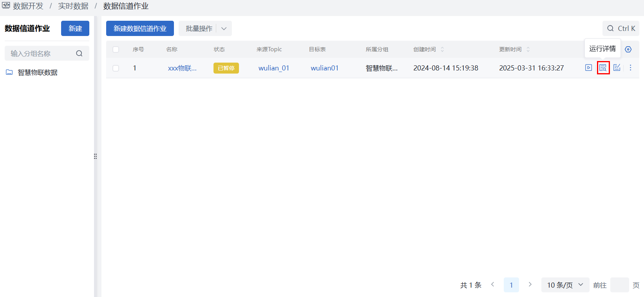Go to 数据开发 breadcrumb

28,6
